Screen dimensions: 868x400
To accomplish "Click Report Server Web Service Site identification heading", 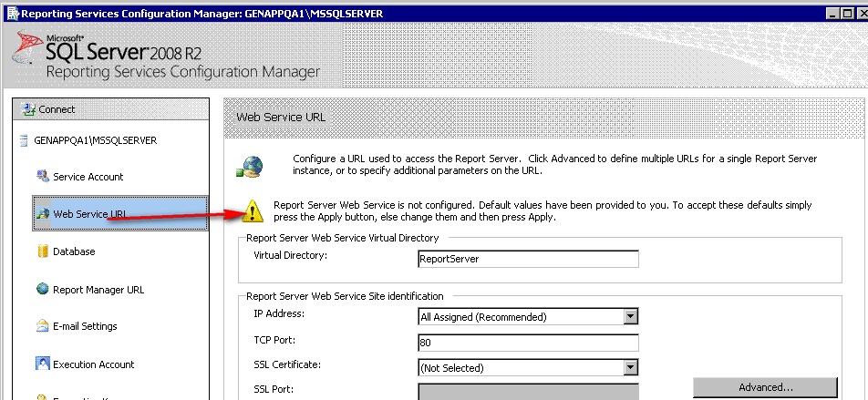I will (x=345, y=296).
